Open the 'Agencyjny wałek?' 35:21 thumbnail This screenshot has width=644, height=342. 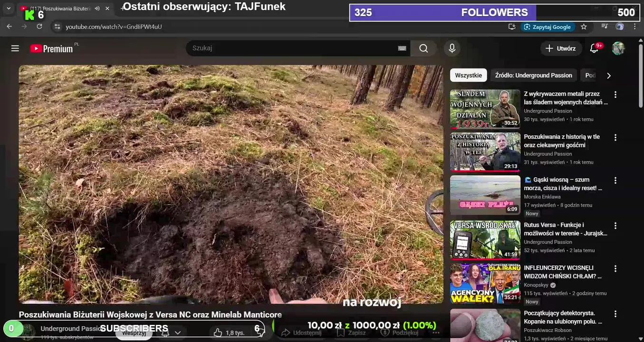485,283
